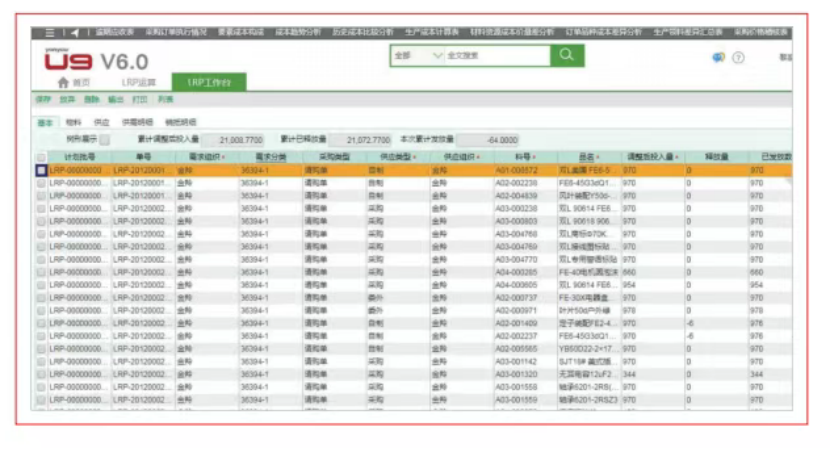Tick the checkbox for highlighted row A01-000572
Image resolution: width=831 pixels, height=449 pixels.
click(x=41, y=170)
